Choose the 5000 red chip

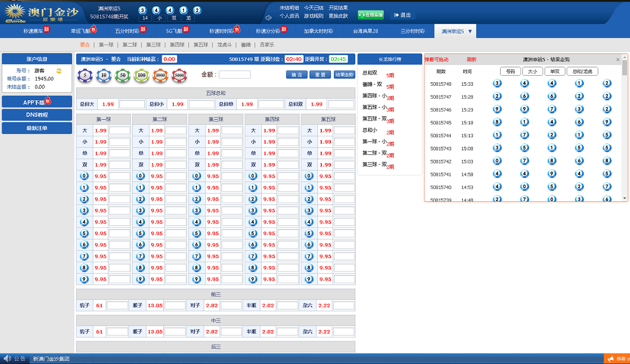tap(179, 76)
